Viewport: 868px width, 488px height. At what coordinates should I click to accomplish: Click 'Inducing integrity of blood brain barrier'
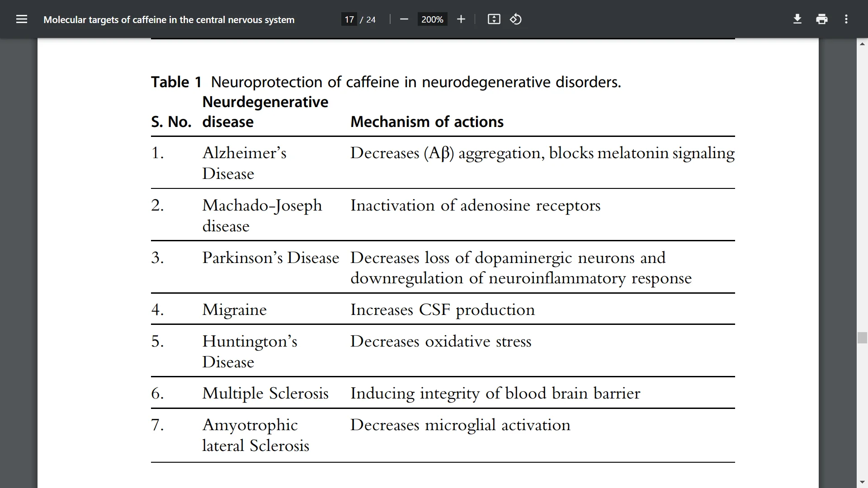[495, 394]
